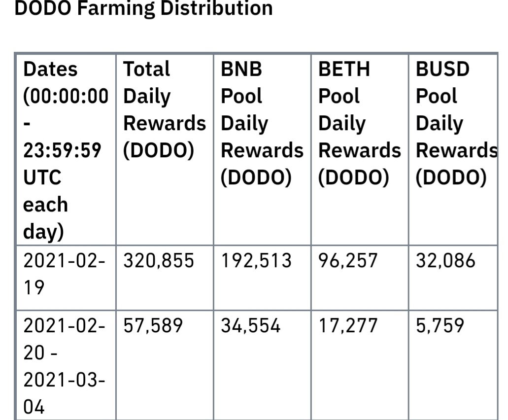The width and height of the screenshot is (508, 420).
Task: Select the 96,257 BETH pool value
Action: pyautogui.click(x=348, y=261)
